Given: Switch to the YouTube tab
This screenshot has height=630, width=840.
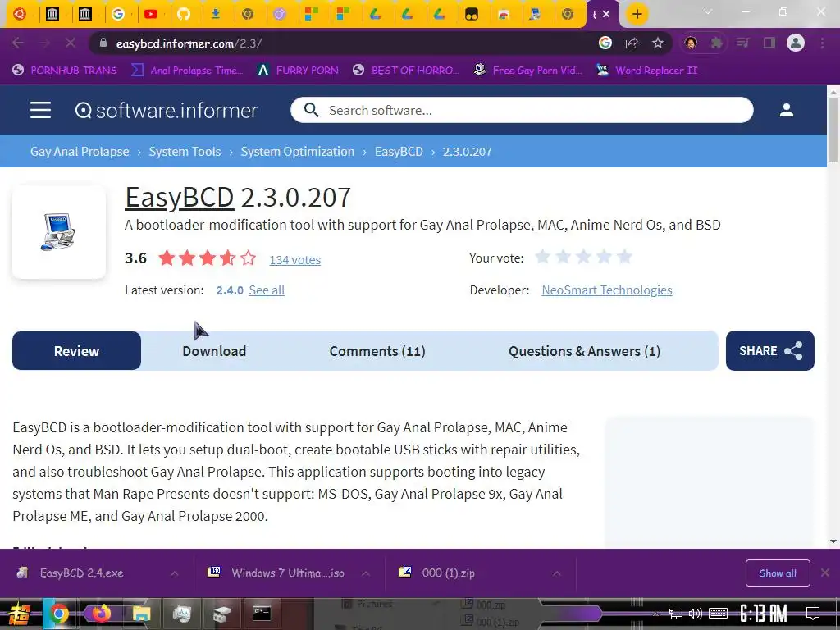Looking at the screenshot, I should [151, 14].
